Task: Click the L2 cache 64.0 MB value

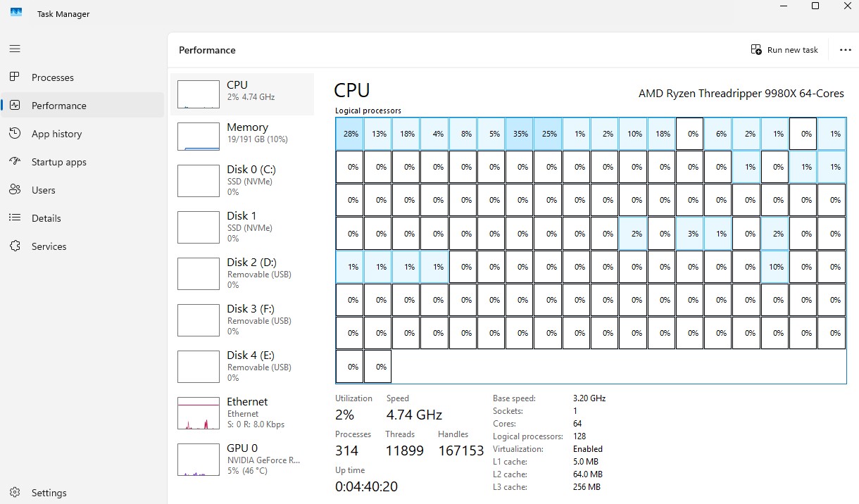Action: point(588,474)
